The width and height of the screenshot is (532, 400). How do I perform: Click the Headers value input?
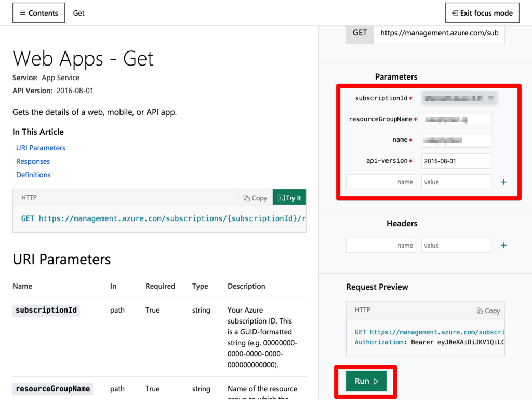pyautogui.click(x=456, y=245)
